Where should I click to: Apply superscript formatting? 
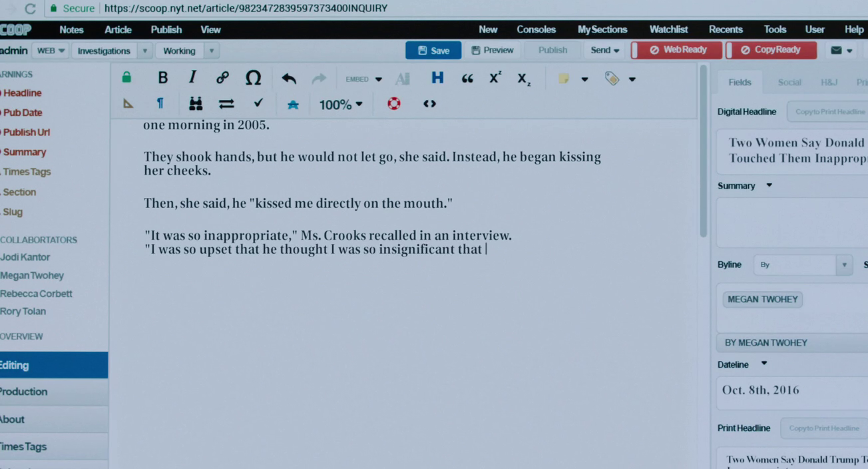495,78
